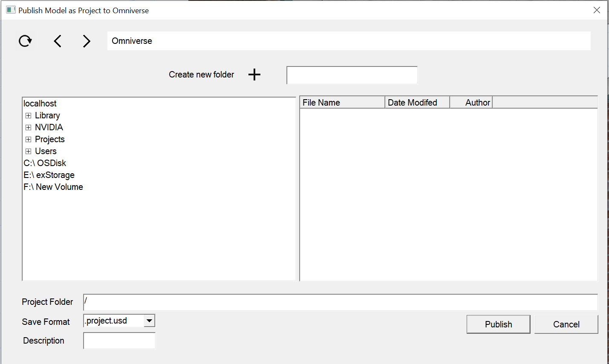This screenshot has height=364, width=609.
Task: Sort by Date Modifed column header
Action: click(418, 103)
